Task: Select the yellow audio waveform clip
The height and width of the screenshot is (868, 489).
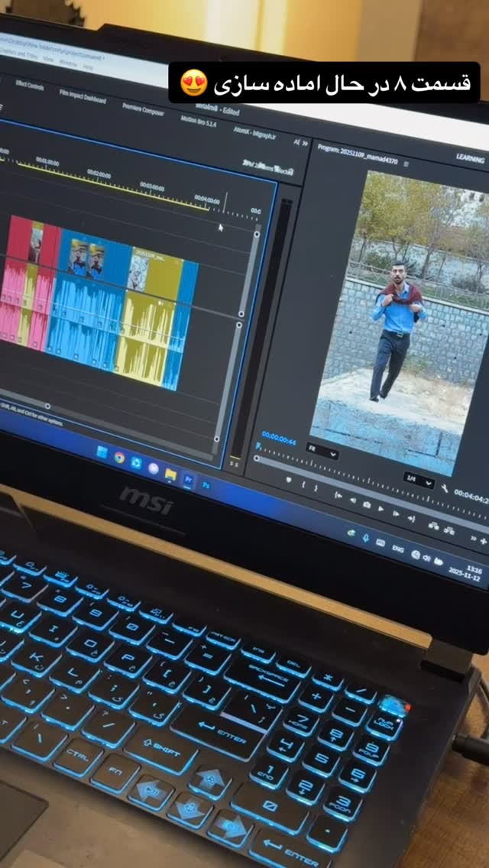Action: point(144,340)
